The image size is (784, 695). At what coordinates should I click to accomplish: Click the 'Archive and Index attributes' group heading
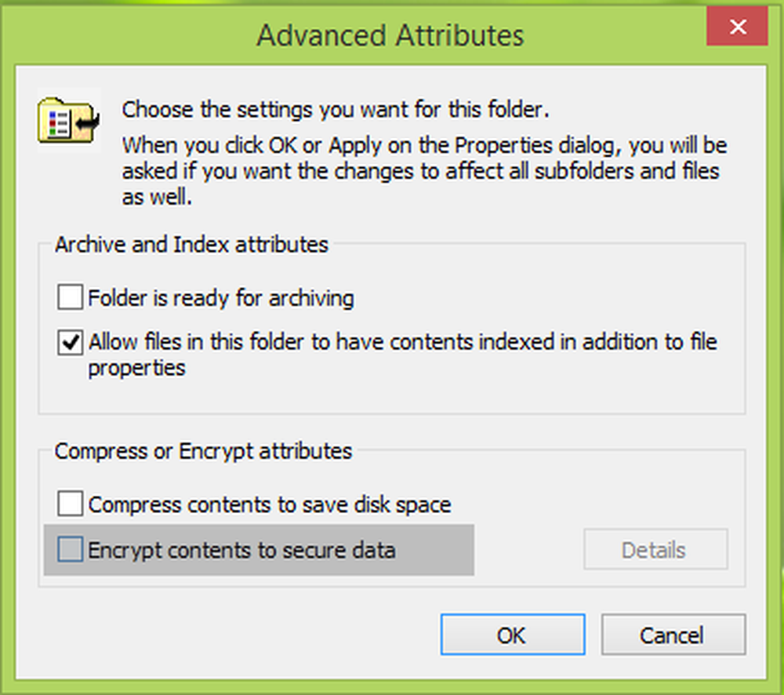(191, 244)
